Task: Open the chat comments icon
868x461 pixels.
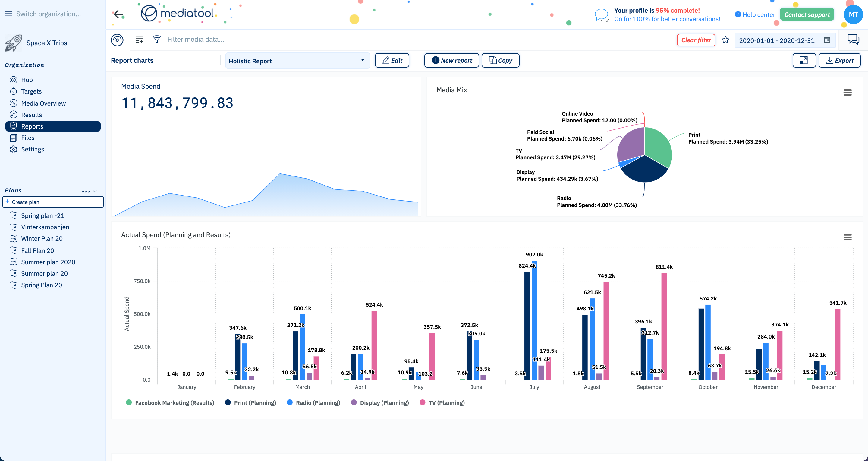Action: (853, 40)
